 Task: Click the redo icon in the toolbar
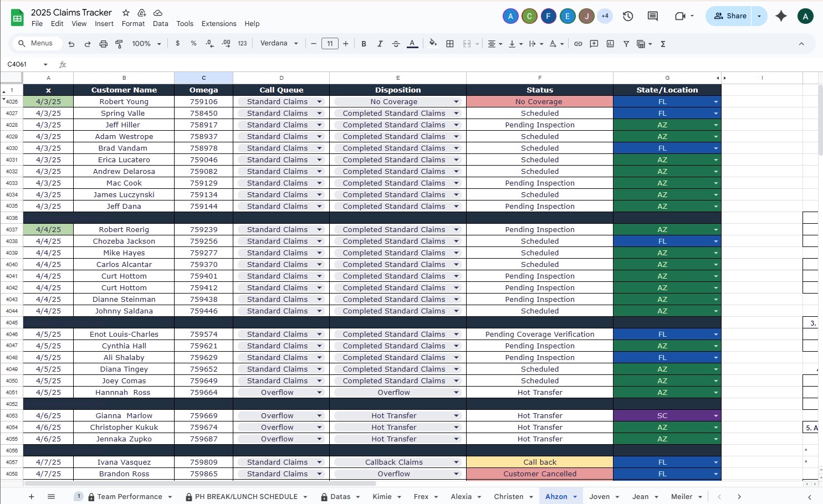[88, 44]
